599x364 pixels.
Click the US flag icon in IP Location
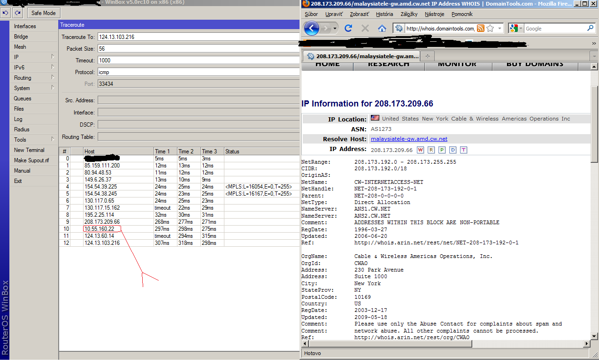click(x=375, y=118)
